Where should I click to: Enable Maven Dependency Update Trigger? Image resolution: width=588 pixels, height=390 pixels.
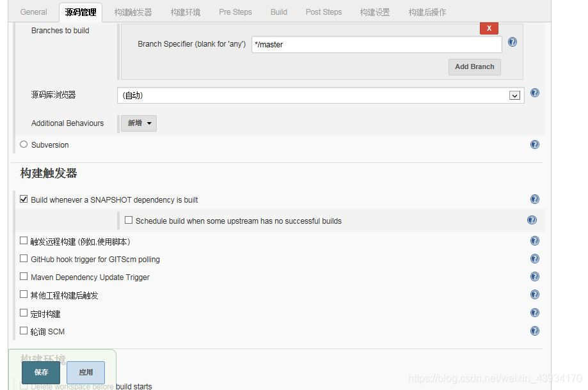tap(24, 276)
